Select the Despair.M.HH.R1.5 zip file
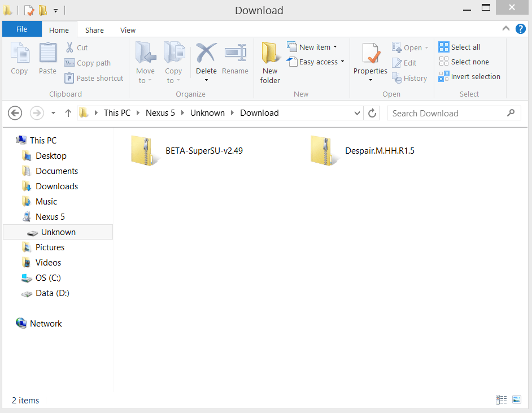The width and height of the screenshot is (532, 413). pyautogui.click(x=363, y=151)
